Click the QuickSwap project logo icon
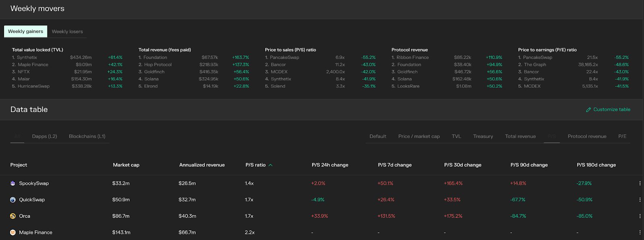 (x=13, y=200)
